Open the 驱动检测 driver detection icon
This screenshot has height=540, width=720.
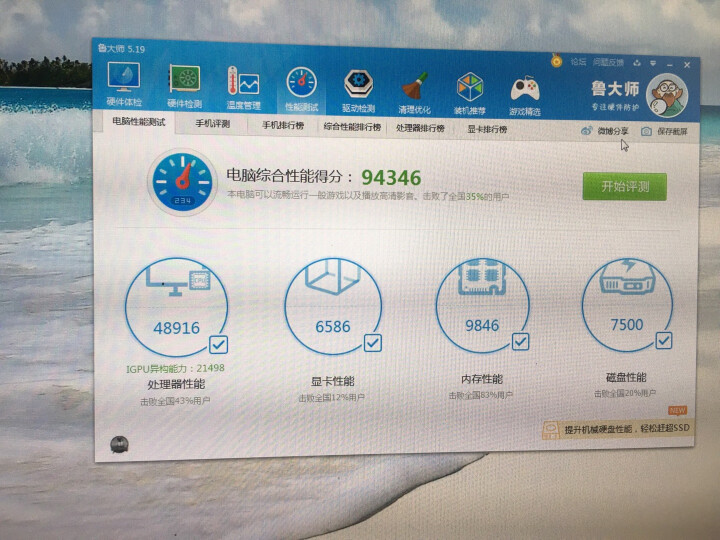pyautogui.click(x=359, y=91)
